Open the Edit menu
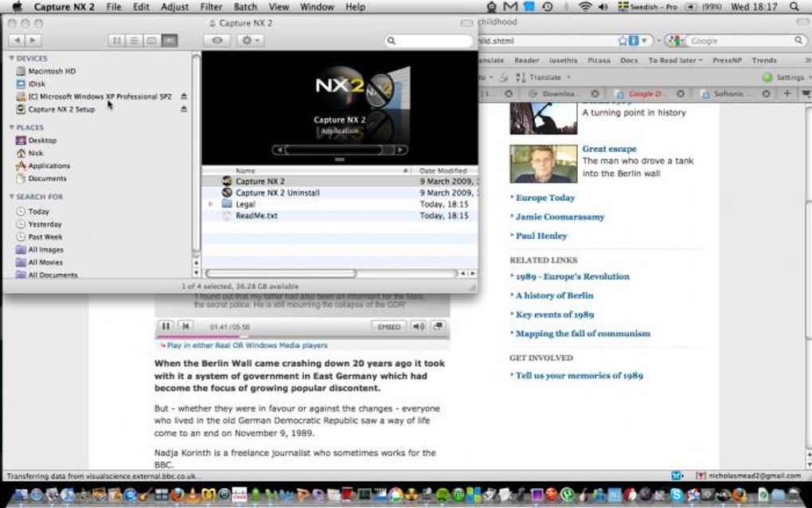This screenshot has width=812, height=508. [141, 6]
